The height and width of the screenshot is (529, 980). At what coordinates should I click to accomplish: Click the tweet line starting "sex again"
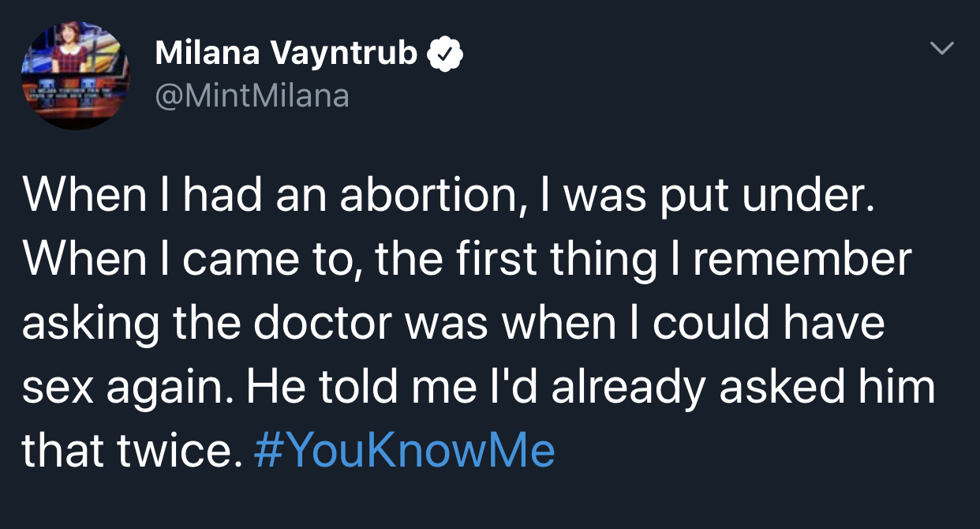click(x=477, y=388)
